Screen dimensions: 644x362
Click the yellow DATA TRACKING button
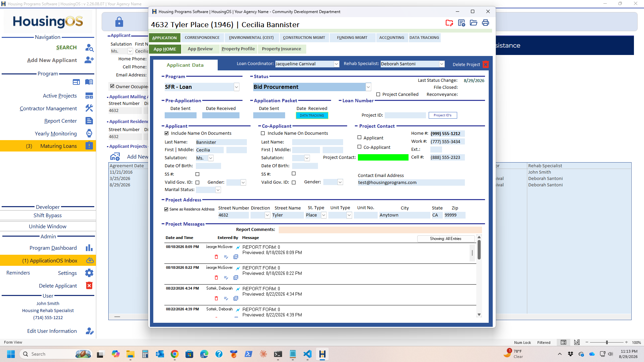[x=312, y=116]
